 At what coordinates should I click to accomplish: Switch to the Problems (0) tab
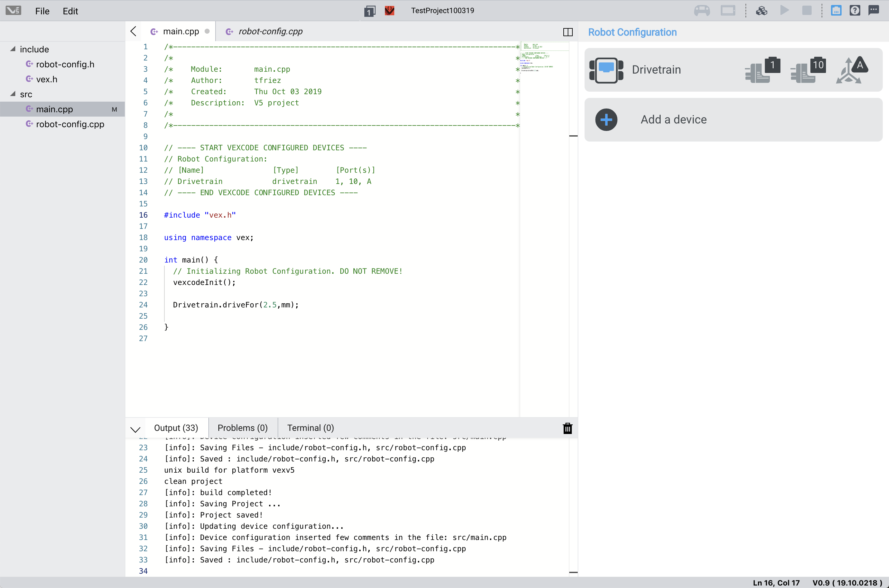click(x=243, y=428)
